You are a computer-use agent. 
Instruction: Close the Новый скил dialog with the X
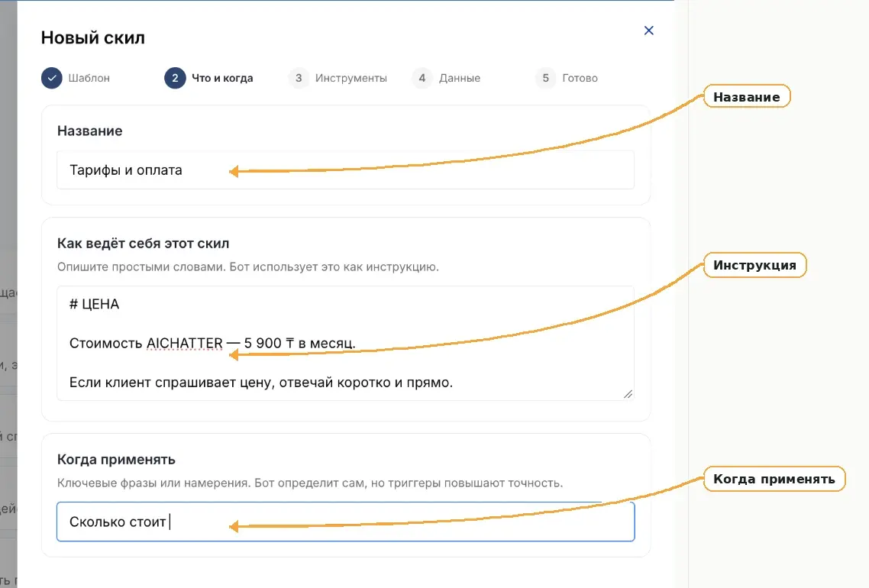click(x=648, y=31)
